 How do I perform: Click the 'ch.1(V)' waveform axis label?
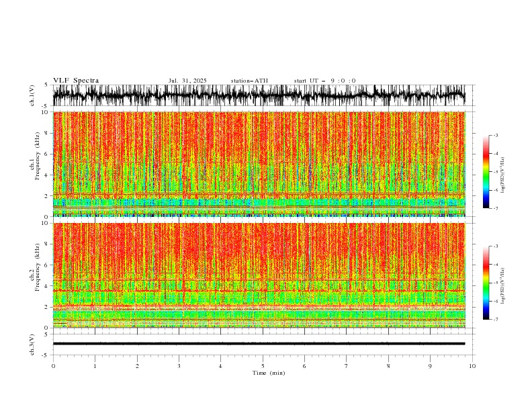click(x=32, y=95)
